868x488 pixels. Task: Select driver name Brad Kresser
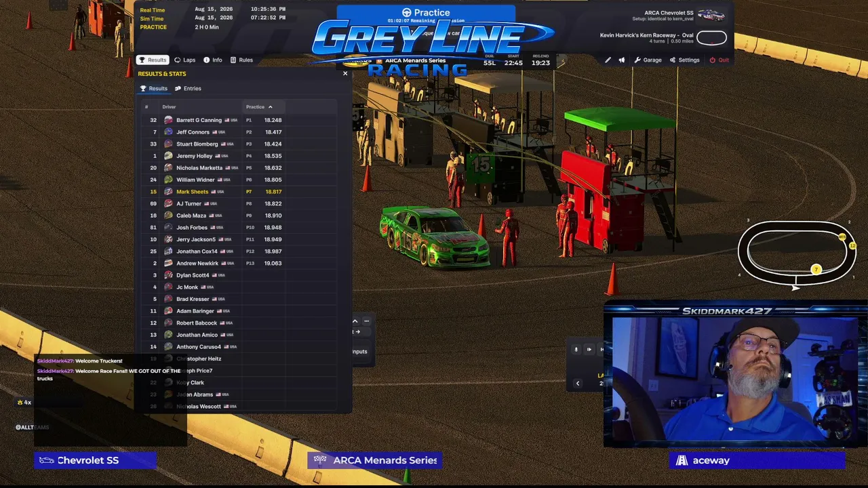[193, 299]
